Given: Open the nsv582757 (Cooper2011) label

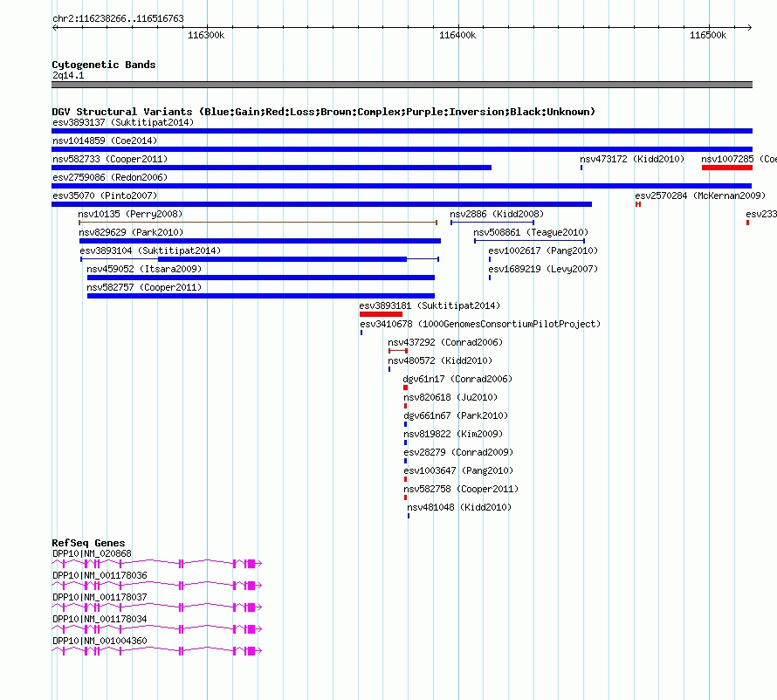Looking at the screenshot, I should (144, 287).
